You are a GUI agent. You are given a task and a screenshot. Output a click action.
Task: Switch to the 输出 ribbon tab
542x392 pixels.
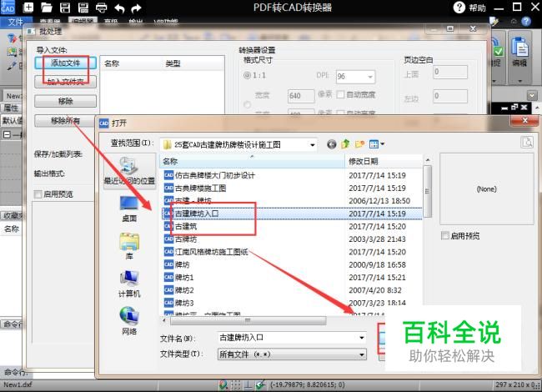135,22
